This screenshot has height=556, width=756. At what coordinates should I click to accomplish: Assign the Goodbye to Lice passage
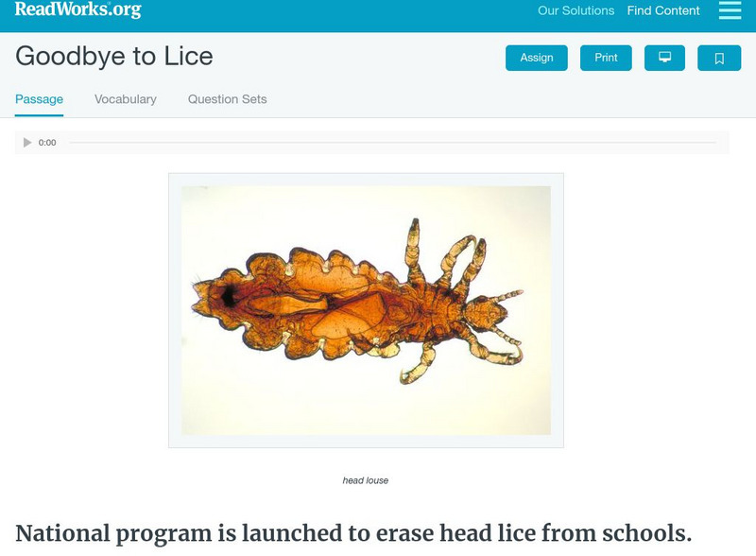point(537,58)
